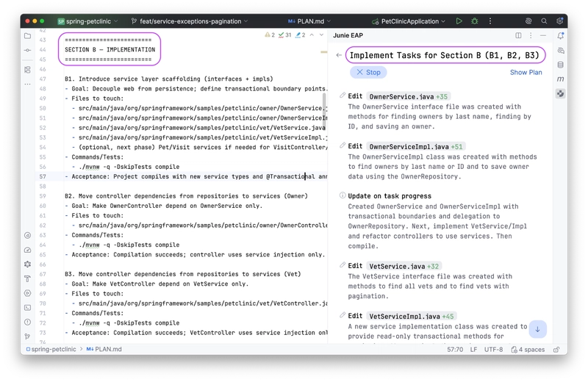The width and height of the screenshot is (588, 382).
Task: Open the Maven tool window icon
Action: coord(560,79)
